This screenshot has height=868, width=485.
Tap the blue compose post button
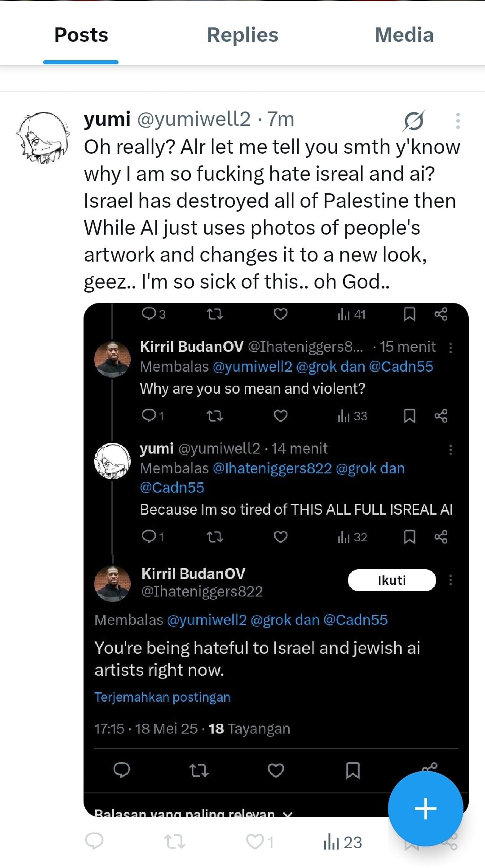425,809
